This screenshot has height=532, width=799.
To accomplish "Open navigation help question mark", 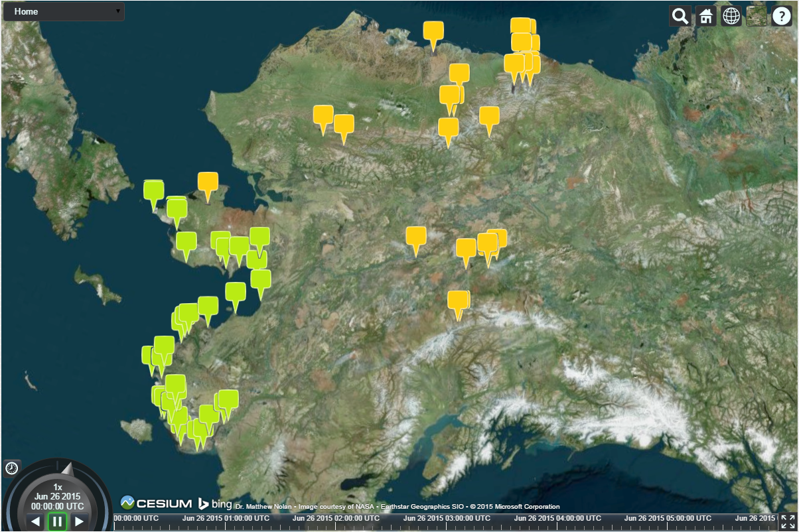I will 782,16.
